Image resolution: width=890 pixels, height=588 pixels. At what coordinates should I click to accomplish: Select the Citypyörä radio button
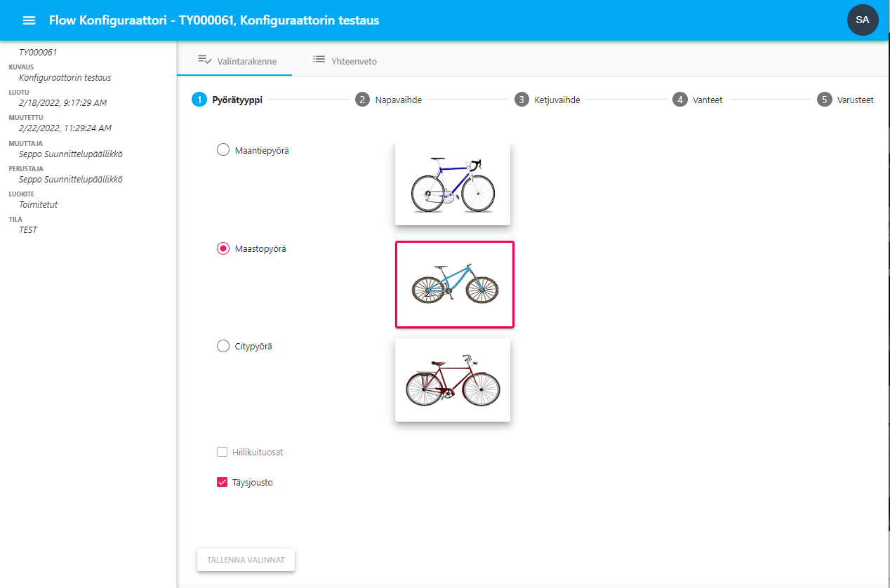[x=223, y=346]
